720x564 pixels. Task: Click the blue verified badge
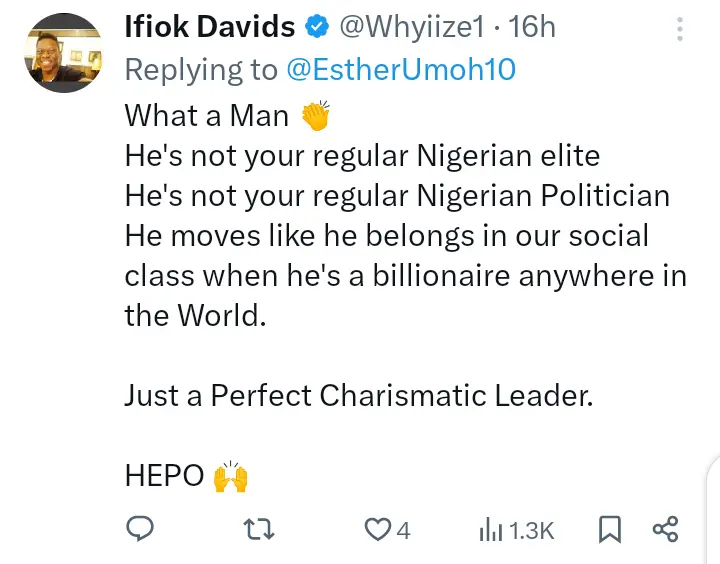[x=315, y=27]
